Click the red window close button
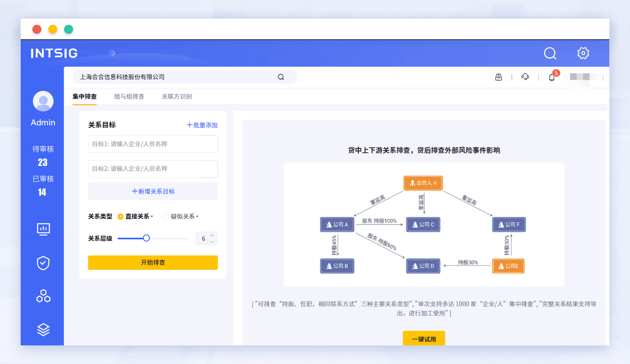Screen dimensions: 630x364 (x=37, y=29)
